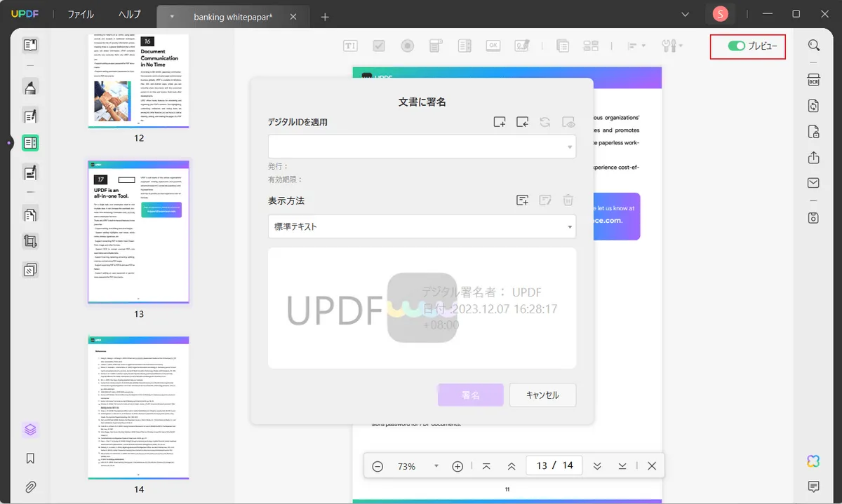Click the Search magnifier icon
842x504 pixels.
click(x=814, y=46)
